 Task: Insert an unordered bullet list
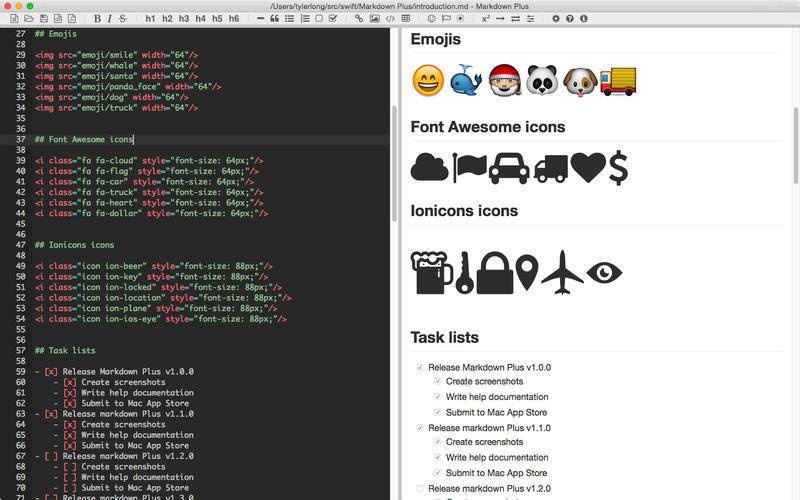click(289, 18)
